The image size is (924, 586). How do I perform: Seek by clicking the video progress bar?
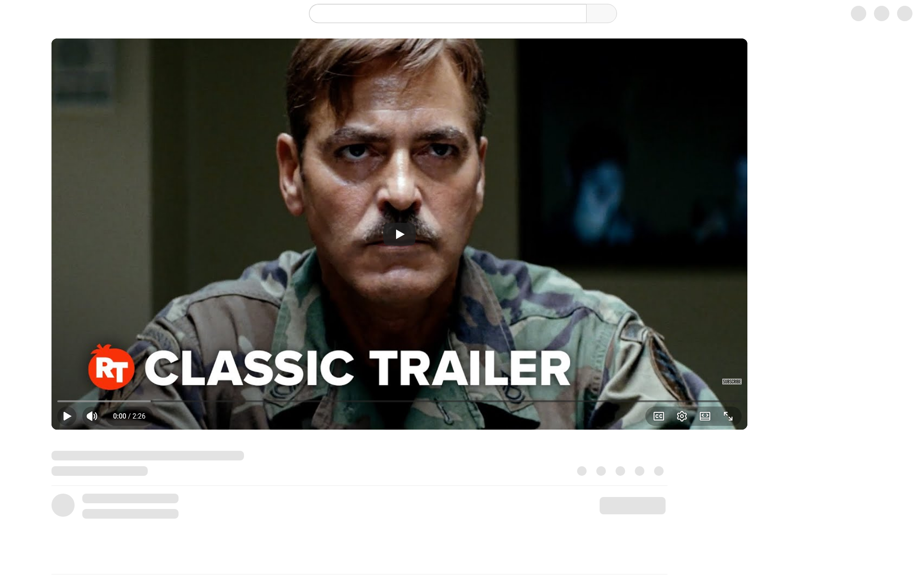click(x=399, y=401)
